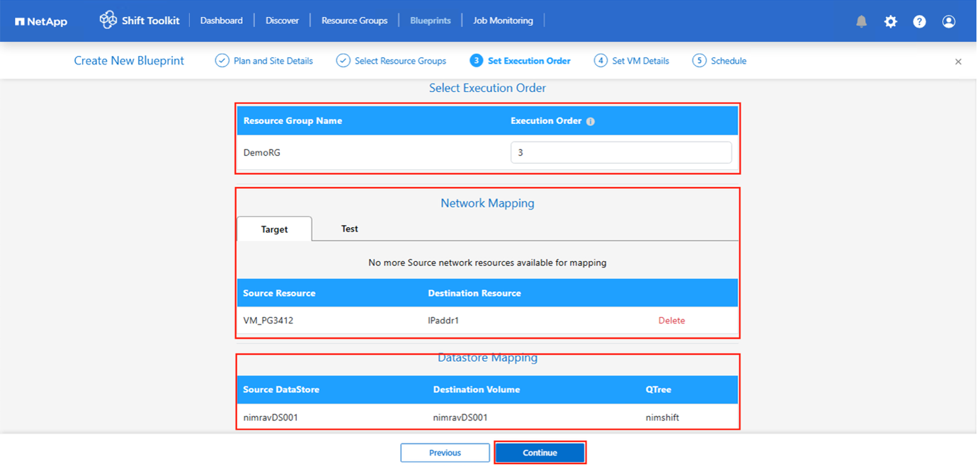The height and width of the screenshot is (467, 980).
Task: Click the NetApp logo
Action: point(41,21)
